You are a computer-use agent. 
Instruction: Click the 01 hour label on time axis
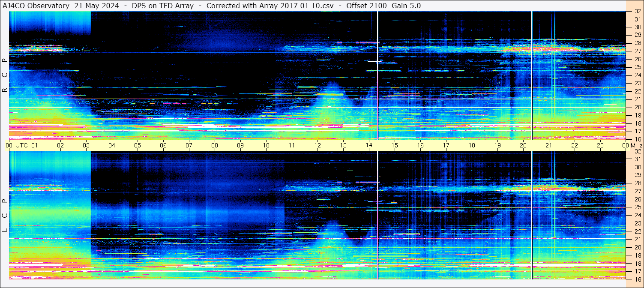35,145
